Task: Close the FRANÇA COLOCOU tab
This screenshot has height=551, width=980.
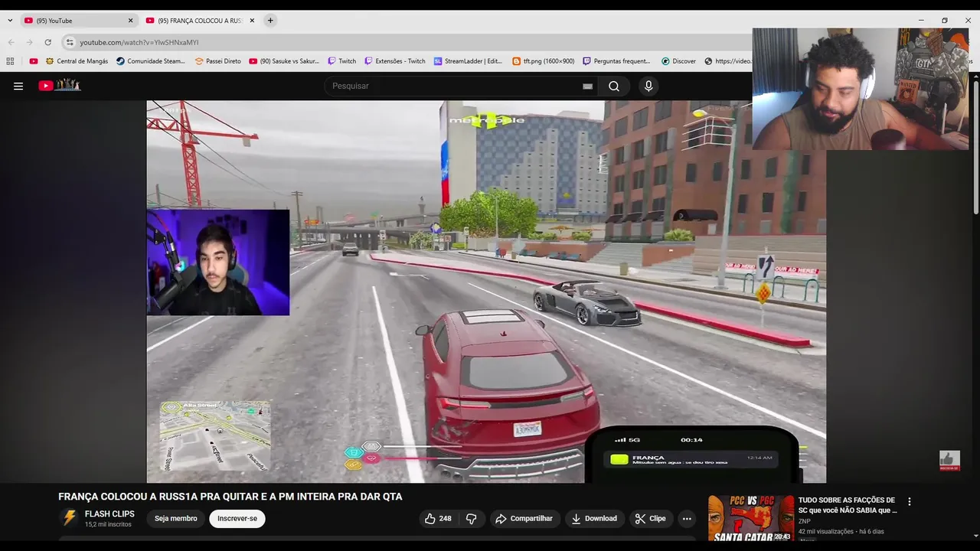Action: (x=252, y=21)
